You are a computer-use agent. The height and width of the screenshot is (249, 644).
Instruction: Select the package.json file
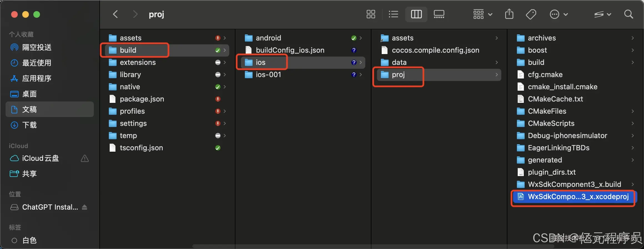(167, 99)
